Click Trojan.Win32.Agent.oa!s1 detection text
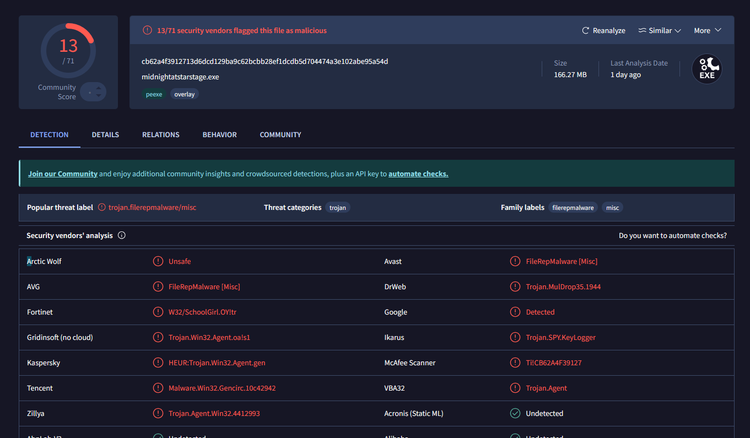The height and width of the screenshot is (438, 750). (209, 338)
